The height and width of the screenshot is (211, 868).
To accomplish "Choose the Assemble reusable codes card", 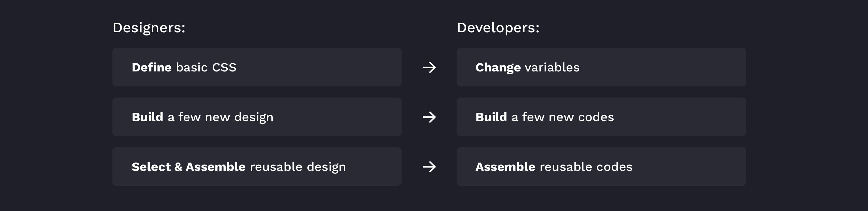I will click(x=601, y=166).
